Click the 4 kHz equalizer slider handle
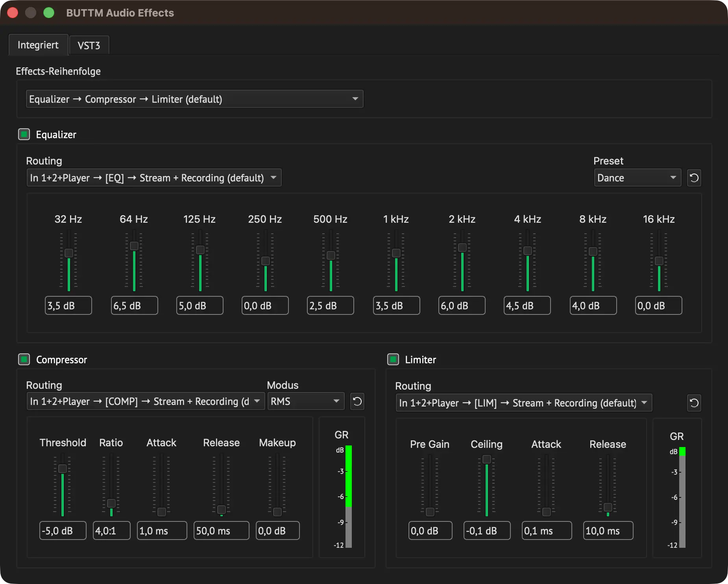Viewport: 728px width, 584px height. [528, 251]
